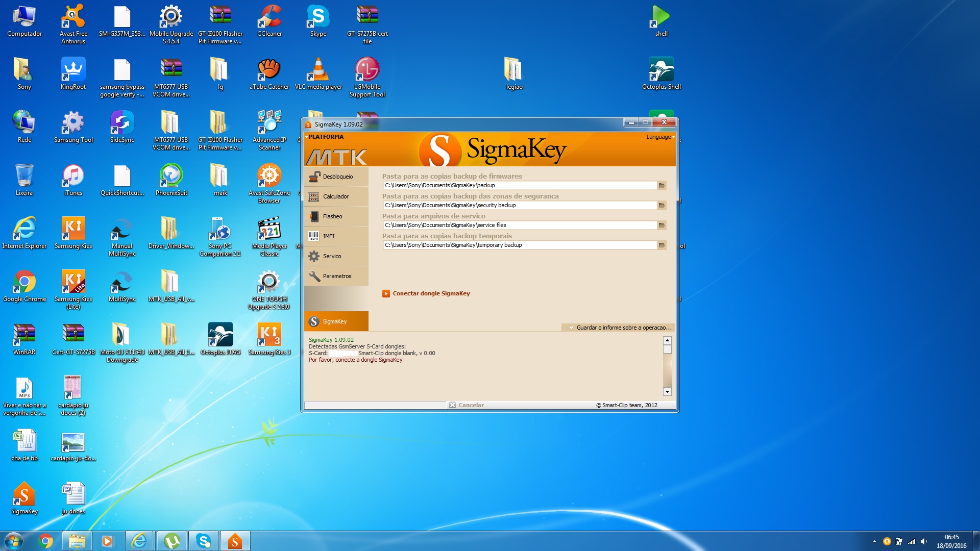Viewport: 980px width, 551px height.
Task: Select the shell desktop shortcut
Action: tap(661, 21)
